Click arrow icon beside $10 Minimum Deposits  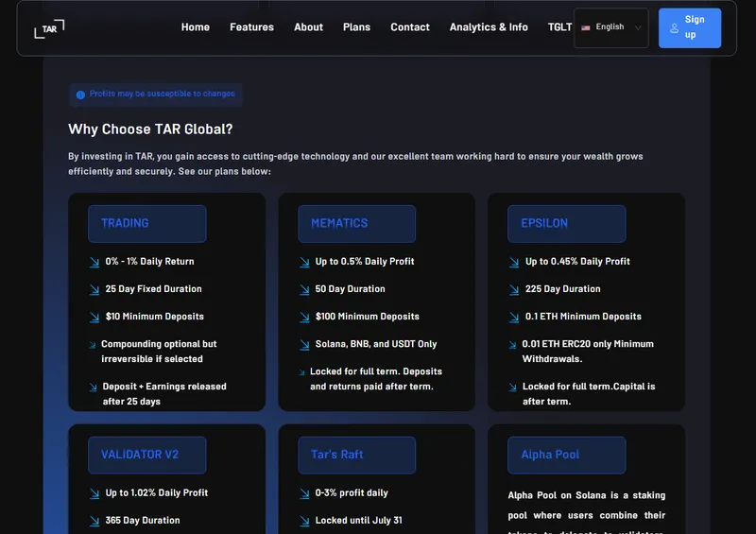click(94, 317)
